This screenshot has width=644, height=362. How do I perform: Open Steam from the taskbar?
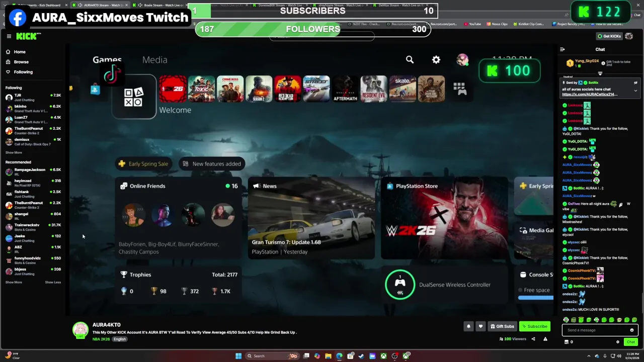pyautogui.click(x=361, y=356)
